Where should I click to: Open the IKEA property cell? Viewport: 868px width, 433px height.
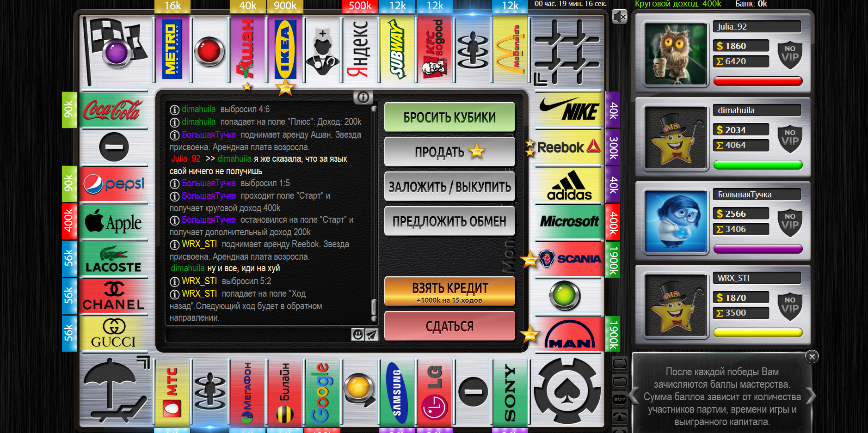click(285, 49)
